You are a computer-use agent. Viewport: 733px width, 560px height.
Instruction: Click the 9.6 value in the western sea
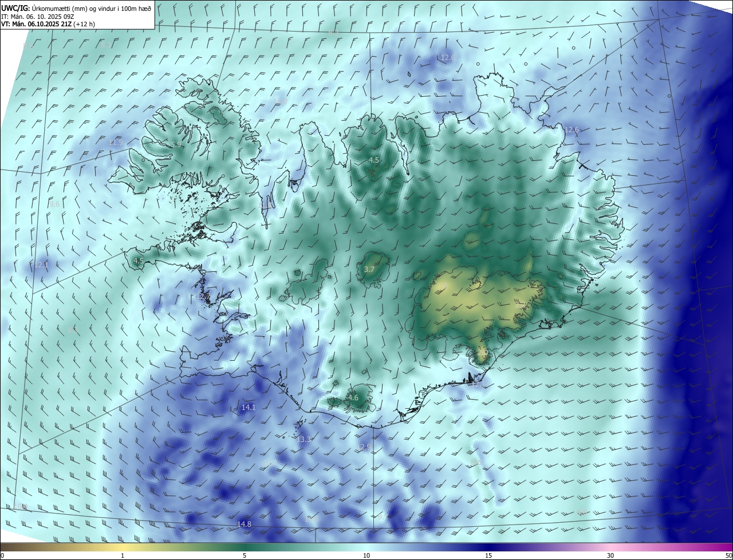(x=54, y=204)
